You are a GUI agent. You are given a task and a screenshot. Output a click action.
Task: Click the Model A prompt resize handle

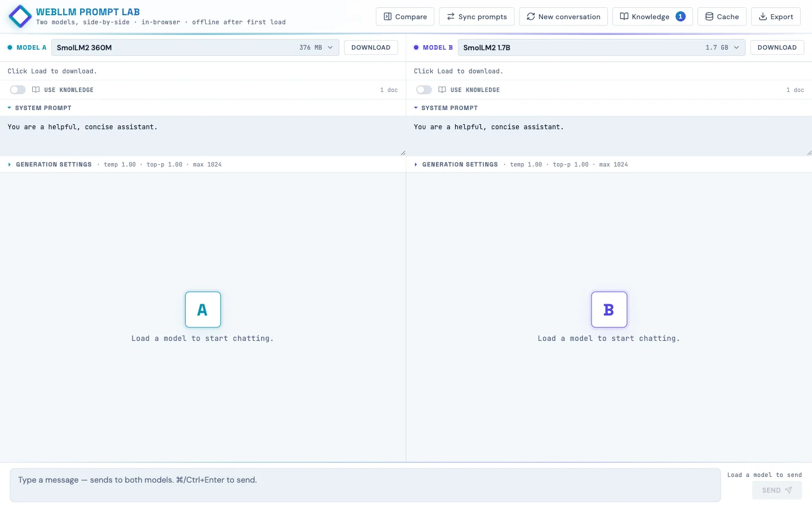(x=403, y=153)
